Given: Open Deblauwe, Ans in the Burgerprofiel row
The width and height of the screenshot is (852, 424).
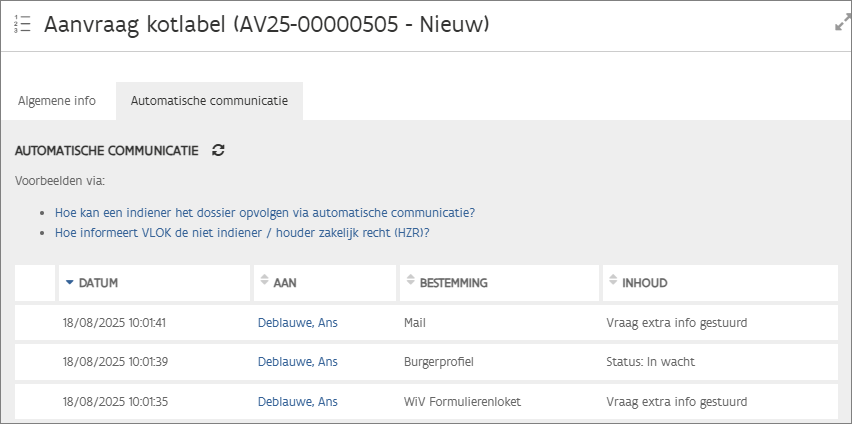Looking at the screenshot, I should point(297,362).
